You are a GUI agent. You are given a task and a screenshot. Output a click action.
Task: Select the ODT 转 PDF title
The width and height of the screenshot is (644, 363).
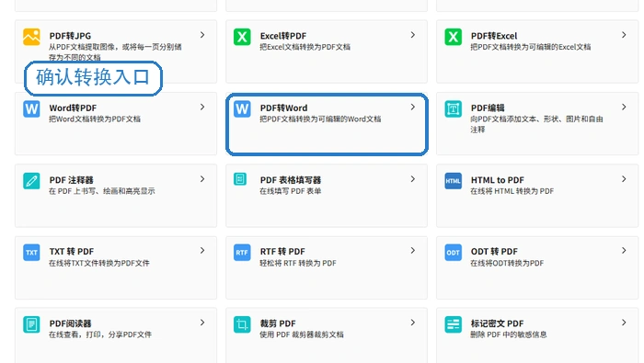coord(494,252)
